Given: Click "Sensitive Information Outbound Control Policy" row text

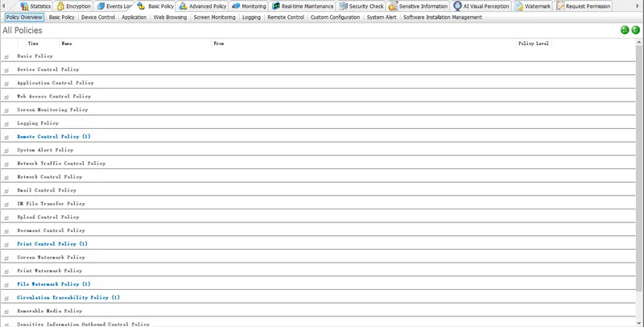Looking at the screenshot, I should 83,324.
